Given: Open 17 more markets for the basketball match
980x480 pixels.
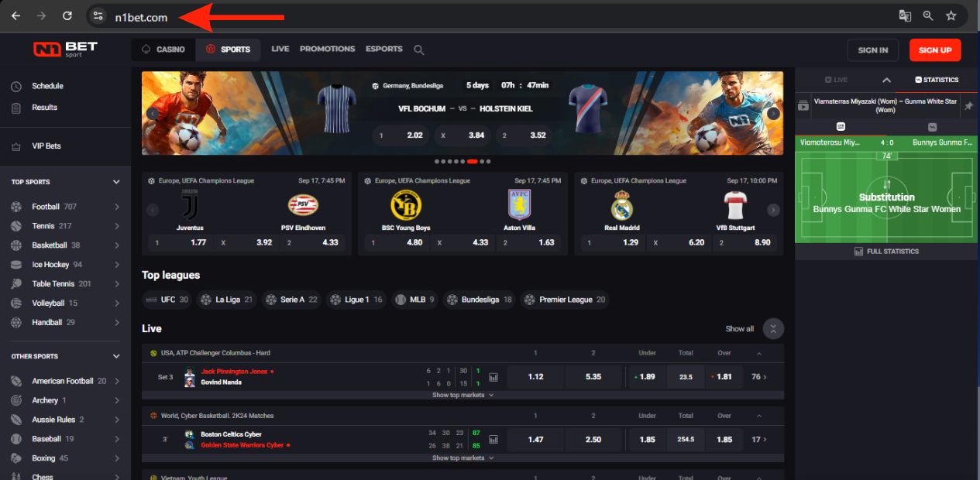Looking at the screenshot, I should [x=759, y=440].
